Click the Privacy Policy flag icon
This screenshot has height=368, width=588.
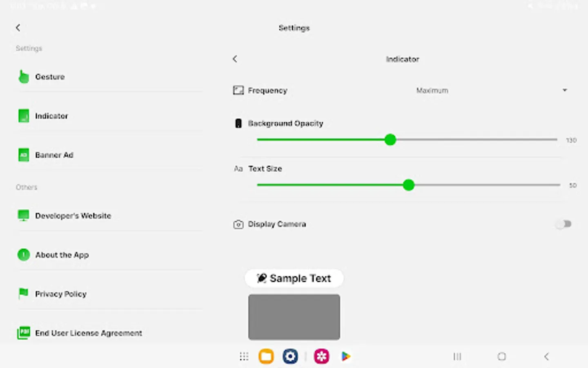[23, 294]
